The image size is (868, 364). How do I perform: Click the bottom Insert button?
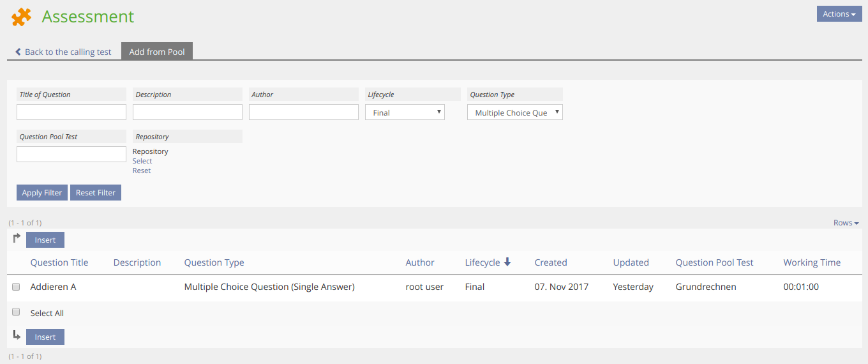tap(45, 337)
